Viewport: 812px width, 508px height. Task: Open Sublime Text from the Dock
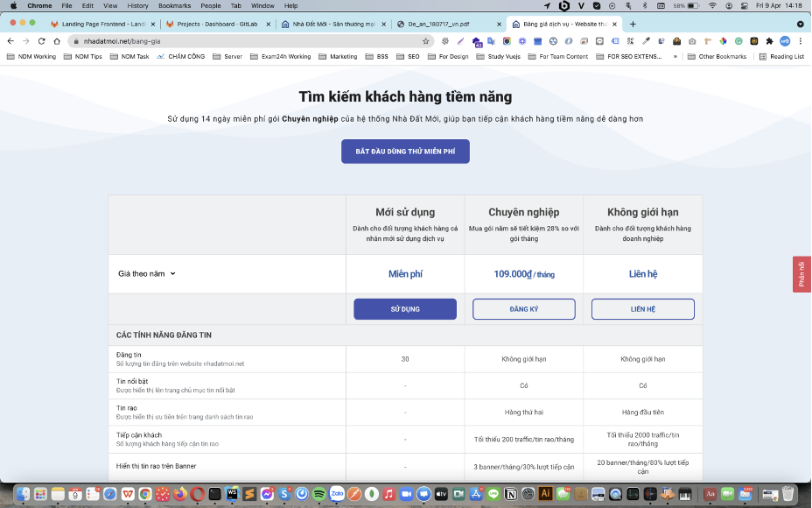[249, 494]
